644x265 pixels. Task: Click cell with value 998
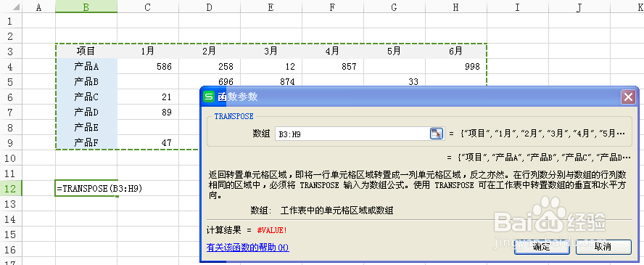coord(456,66)
